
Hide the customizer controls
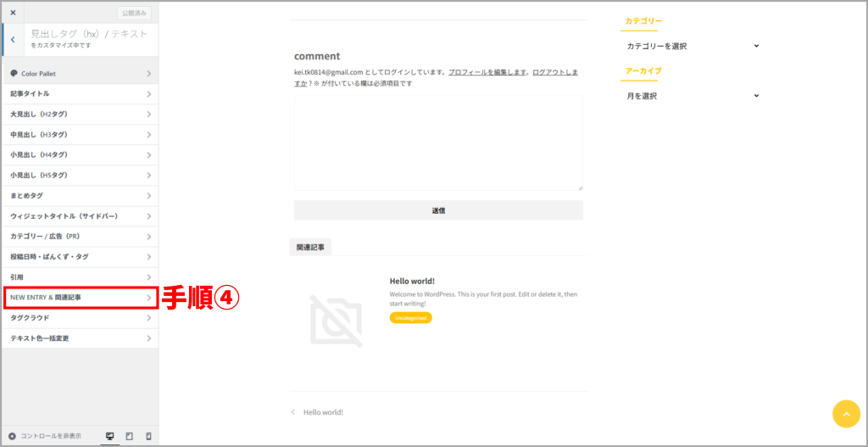(x=46, y=436)
